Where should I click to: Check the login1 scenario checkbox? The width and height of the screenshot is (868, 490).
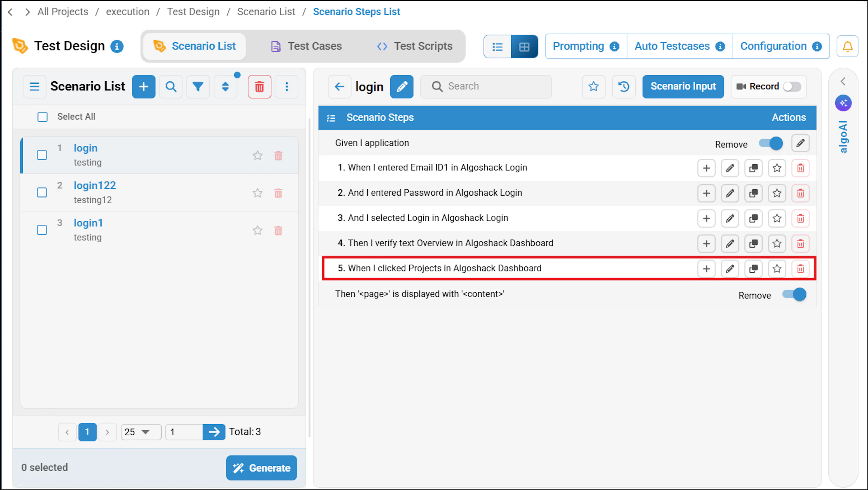click(42, 230)
